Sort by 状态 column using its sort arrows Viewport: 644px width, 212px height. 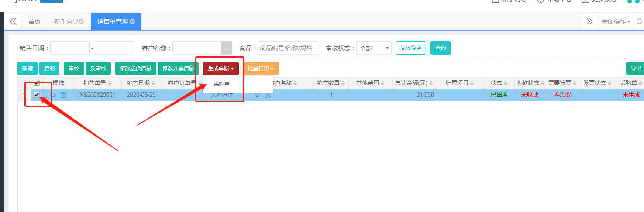(506, 83)
